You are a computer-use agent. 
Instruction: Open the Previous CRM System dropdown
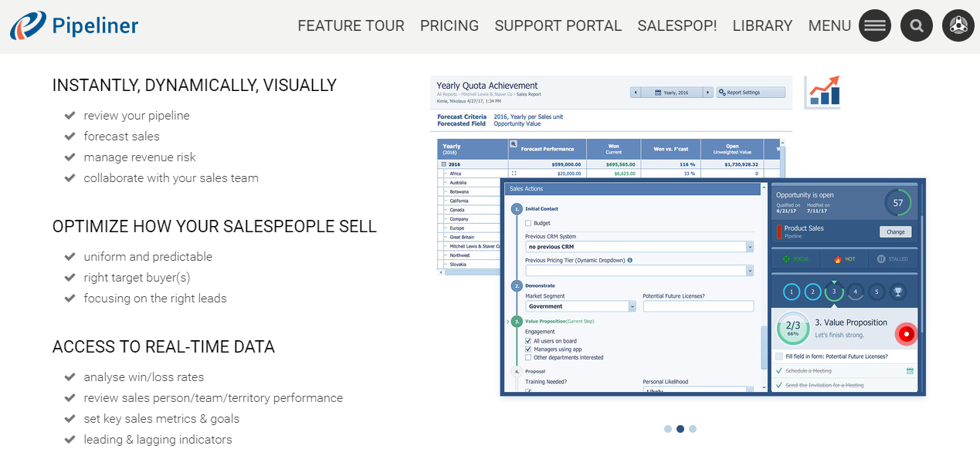point(639,247)
